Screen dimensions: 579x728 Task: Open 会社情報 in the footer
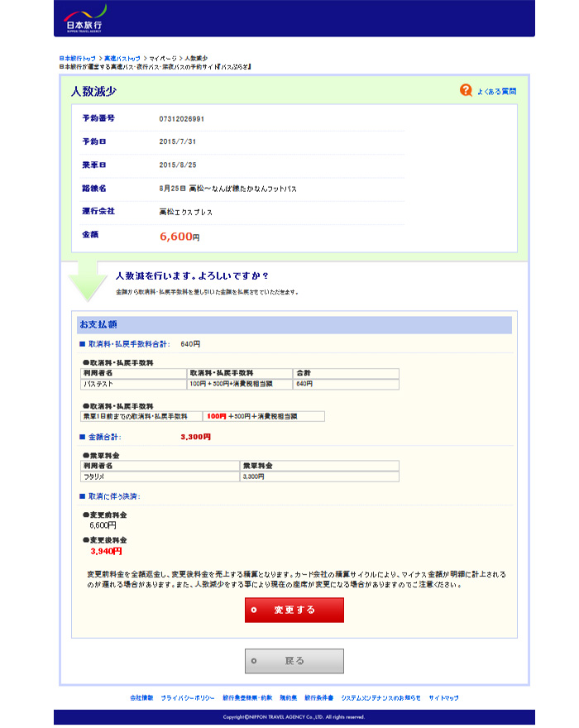coord(141,697)
